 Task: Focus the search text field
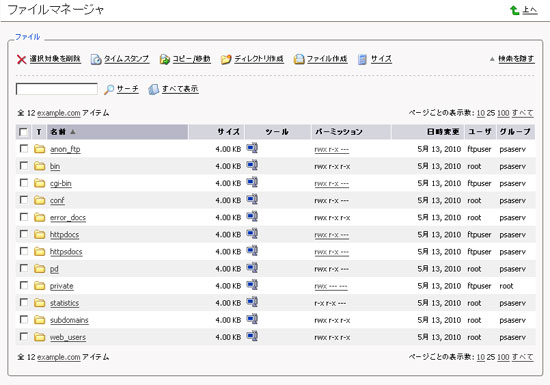[57, 89]
